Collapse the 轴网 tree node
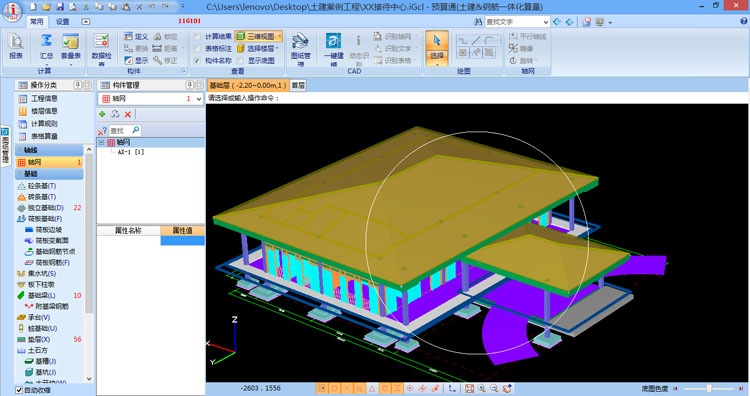This screenshot has width=750, height=396. [x=101, y=143]
